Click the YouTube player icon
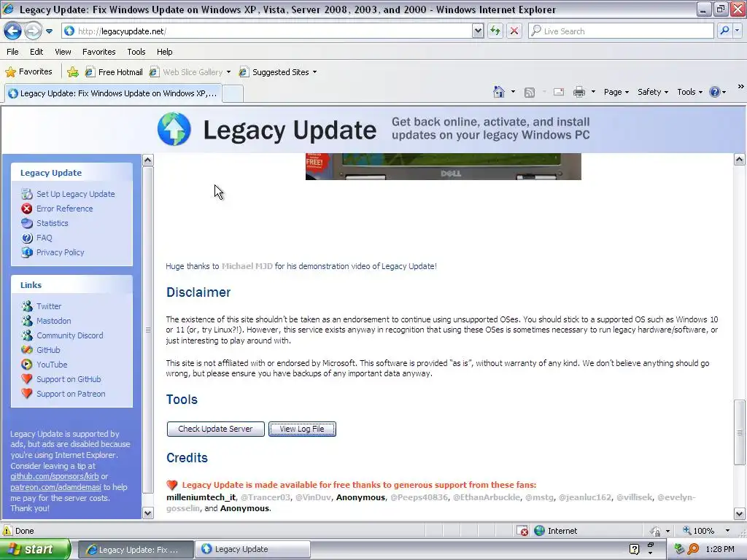Image resolution: width=747 pixels, height=560 pixels. pyautogui.click(x=27, y=365)
